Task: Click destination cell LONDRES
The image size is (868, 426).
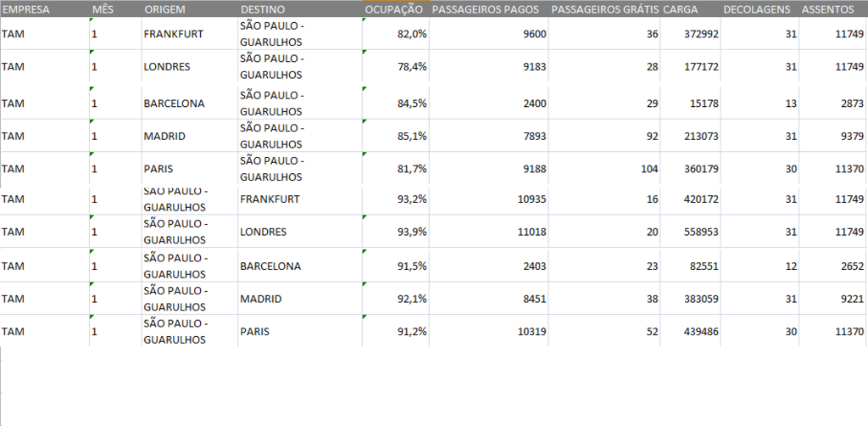Action: [300, 232]
